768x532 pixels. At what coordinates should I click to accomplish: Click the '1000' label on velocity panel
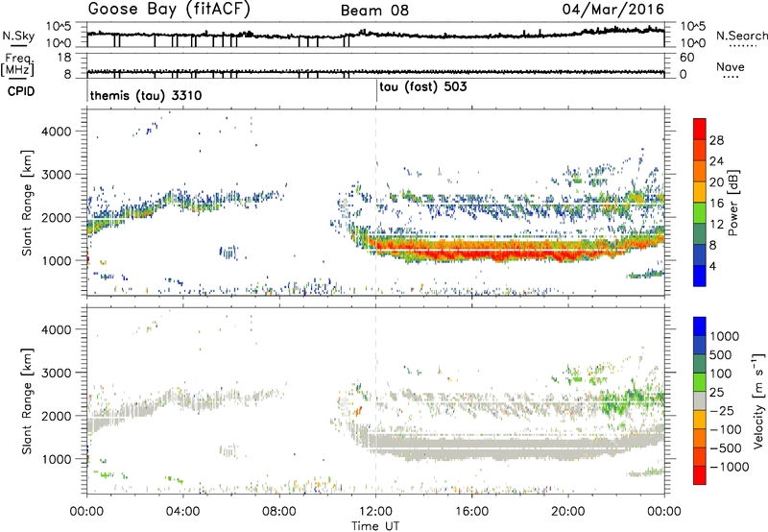[x=57, y=459]
